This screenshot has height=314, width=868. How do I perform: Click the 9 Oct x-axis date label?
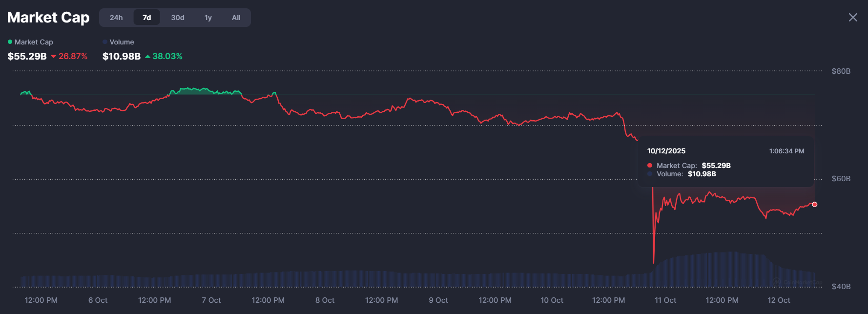pos(438,300)
